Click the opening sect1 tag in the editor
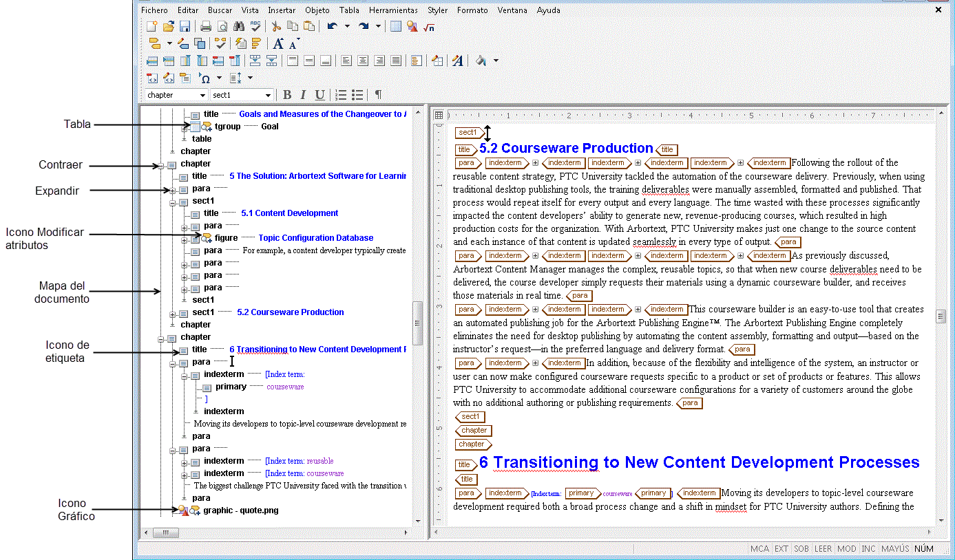The width and height of the screenshot is (955, 560). [x=468, y=133]
